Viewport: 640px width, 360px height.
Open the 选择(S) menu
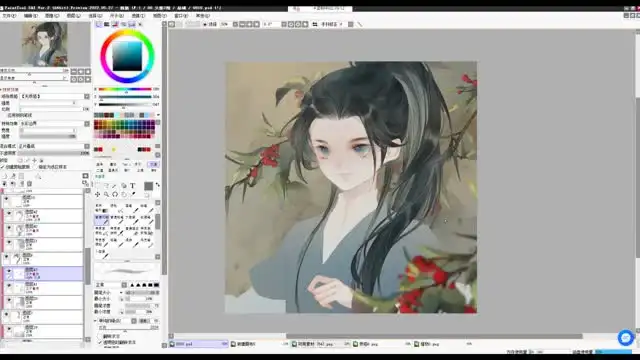click(x=96, y=16)
